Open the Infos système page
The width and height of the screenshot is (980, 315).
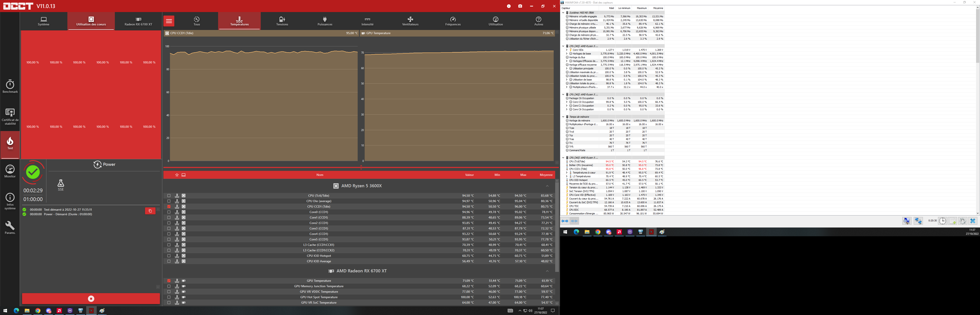(x=10, y=201)
